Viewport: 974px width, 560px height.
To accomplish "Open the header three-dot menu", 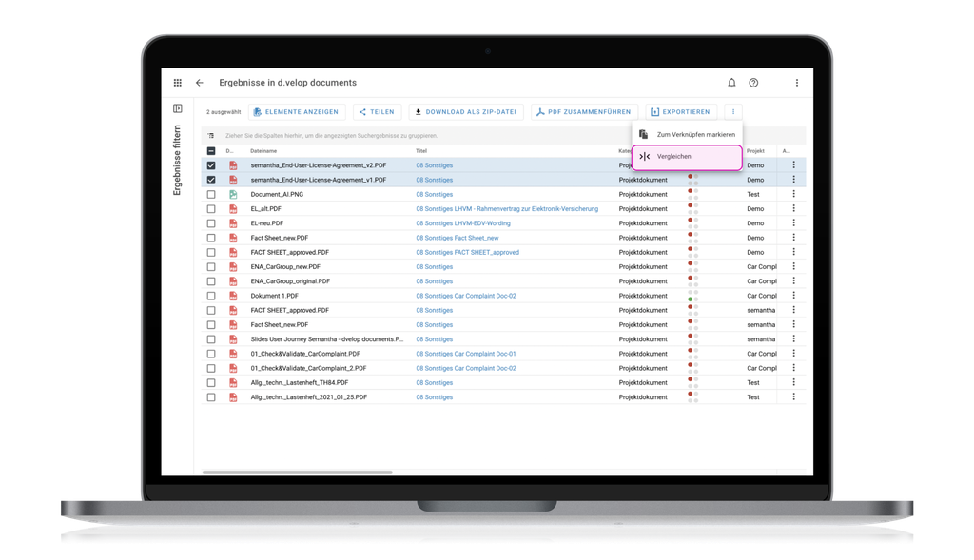I will (797, 83).
